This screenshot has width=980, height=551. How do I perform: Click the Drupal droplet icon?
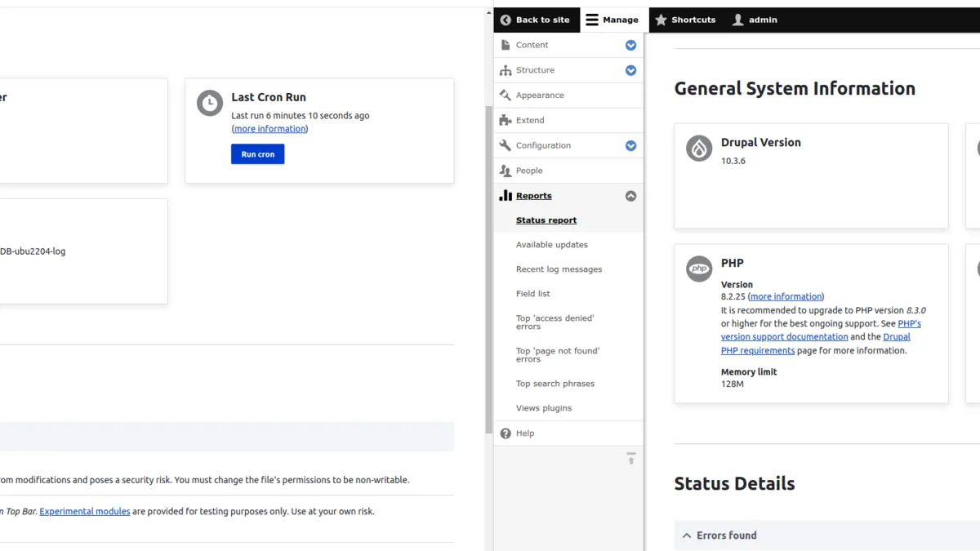tap(698, 149)
